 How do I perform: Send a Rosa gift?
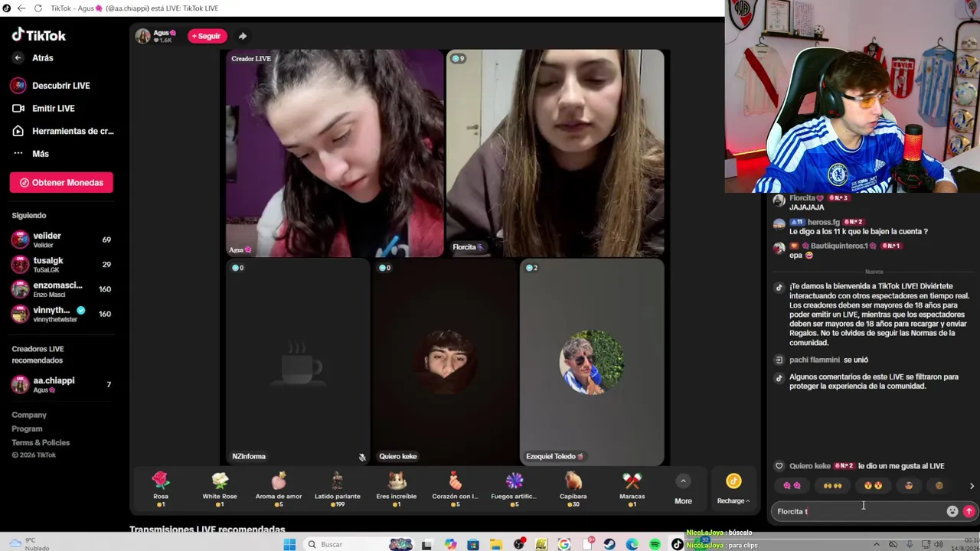click(x=160, y=489)
